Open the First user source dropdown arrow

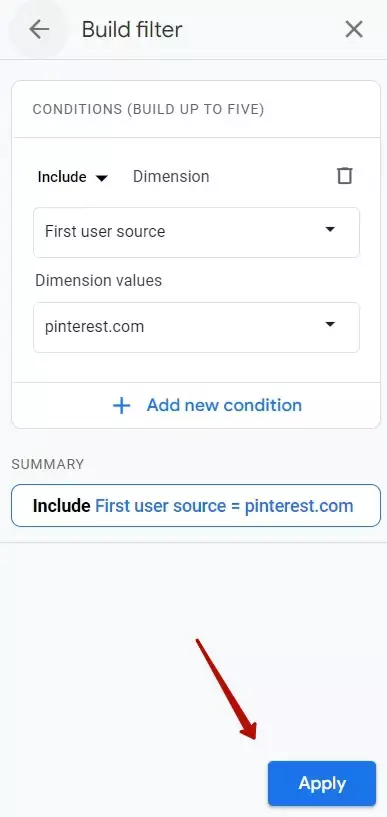(330, 229)
